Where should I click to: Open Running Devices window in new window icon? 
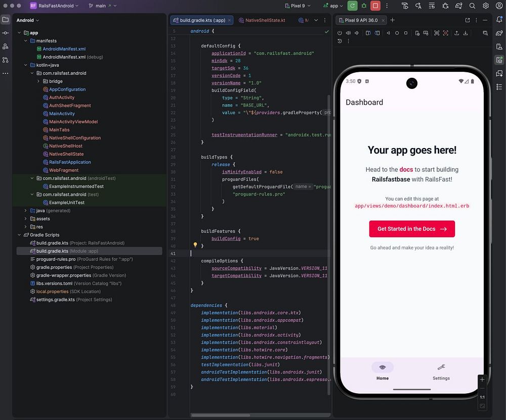pyautogui.click(x=467, y=20)
